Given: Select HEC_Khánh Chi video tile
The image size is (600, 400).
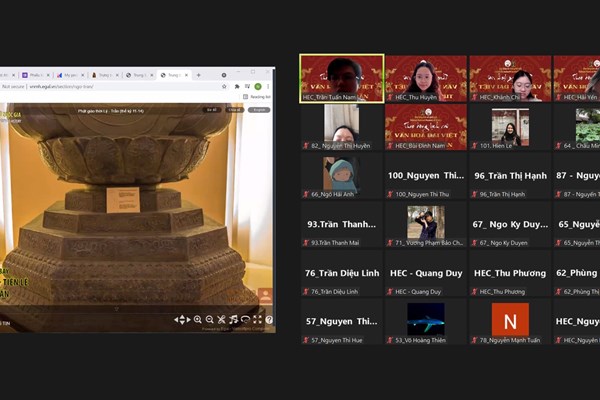Looking at the screenshot, I should click(x=510, y=78).
